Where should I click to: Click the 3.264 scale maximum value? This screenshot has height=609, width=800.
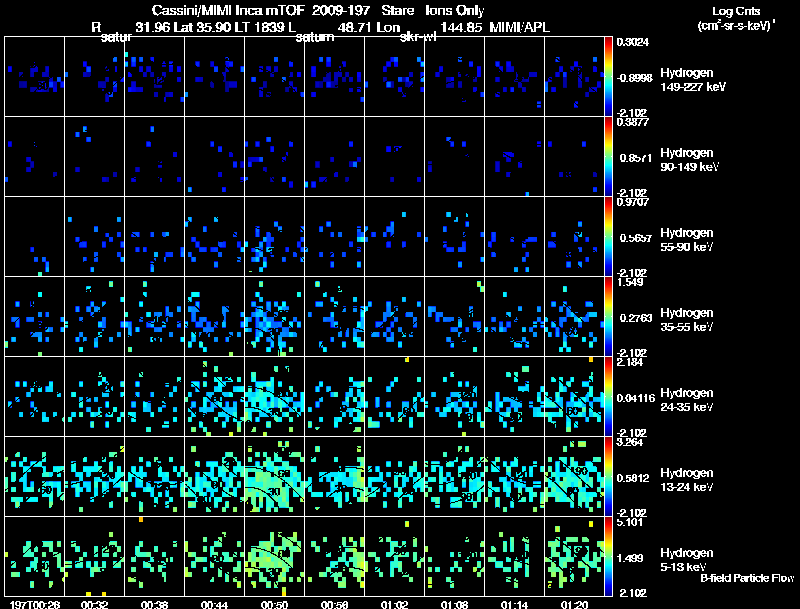[630, 442]
